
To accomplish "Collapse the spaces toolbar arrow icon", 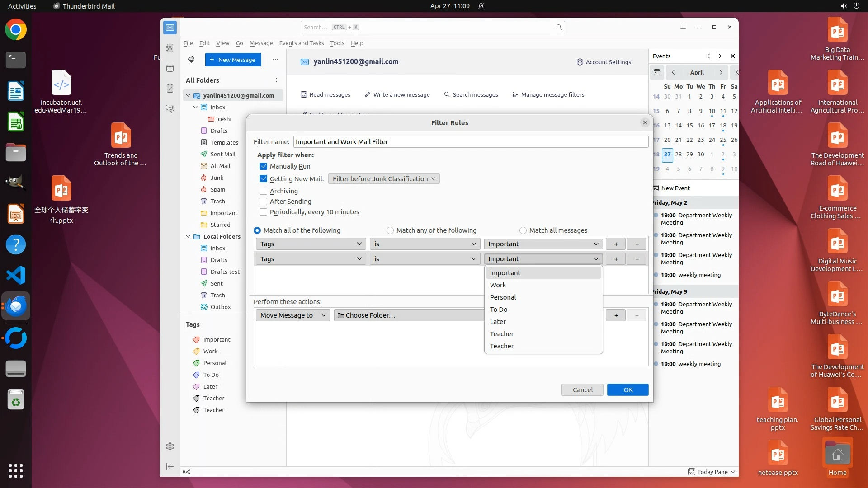I will [170, 466].
